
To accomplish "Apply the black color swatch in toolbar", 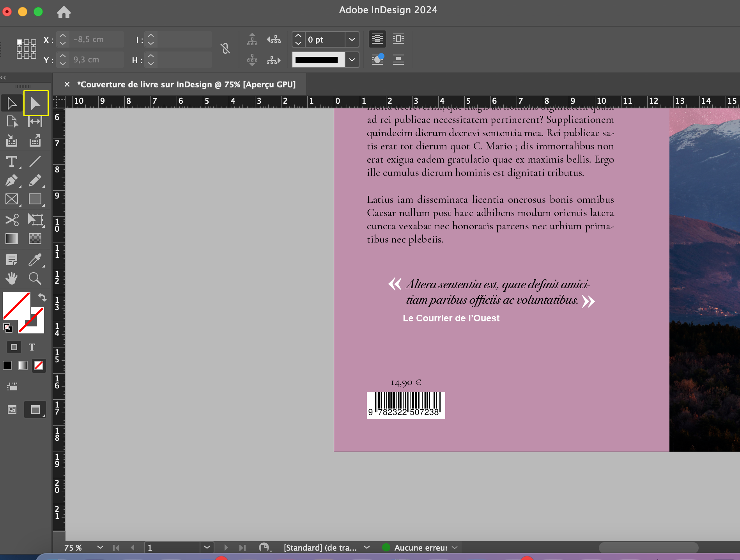I will coord(7,366).
